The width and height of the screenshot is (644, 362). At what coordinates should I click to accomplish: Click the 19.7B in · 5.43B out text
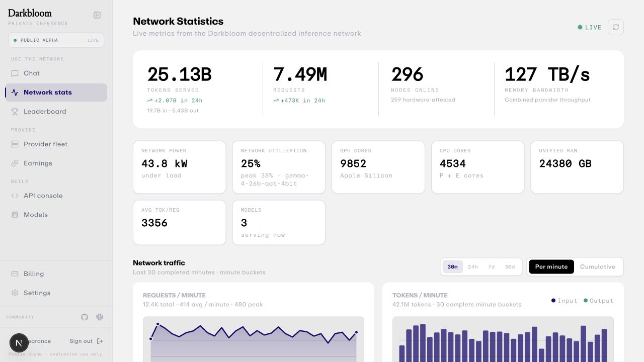tap(173, 111)
